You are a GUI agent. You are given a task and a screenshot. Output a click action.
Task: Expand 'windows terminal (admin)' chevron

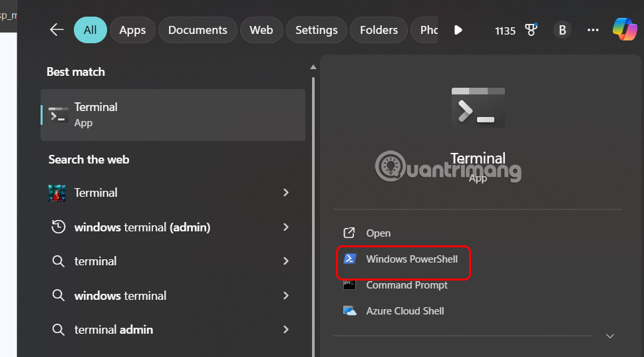[286, 227]
